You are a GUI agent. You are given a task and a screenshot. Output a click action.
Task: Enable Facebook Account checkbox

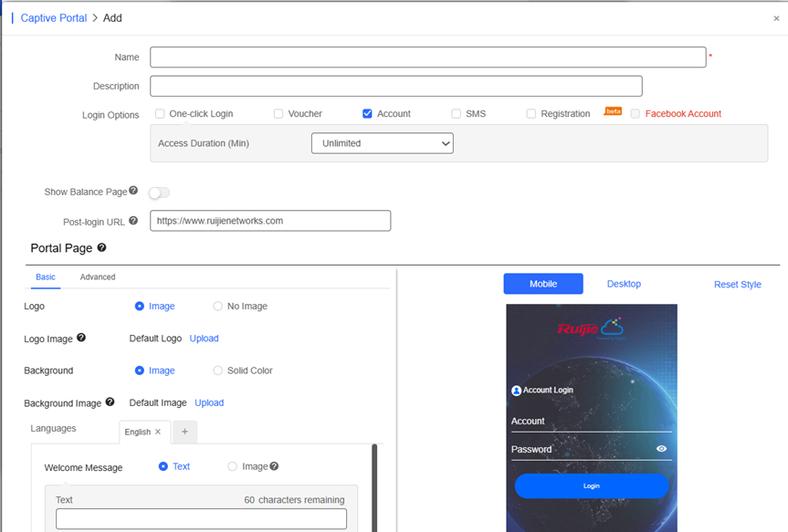point(636,113)
